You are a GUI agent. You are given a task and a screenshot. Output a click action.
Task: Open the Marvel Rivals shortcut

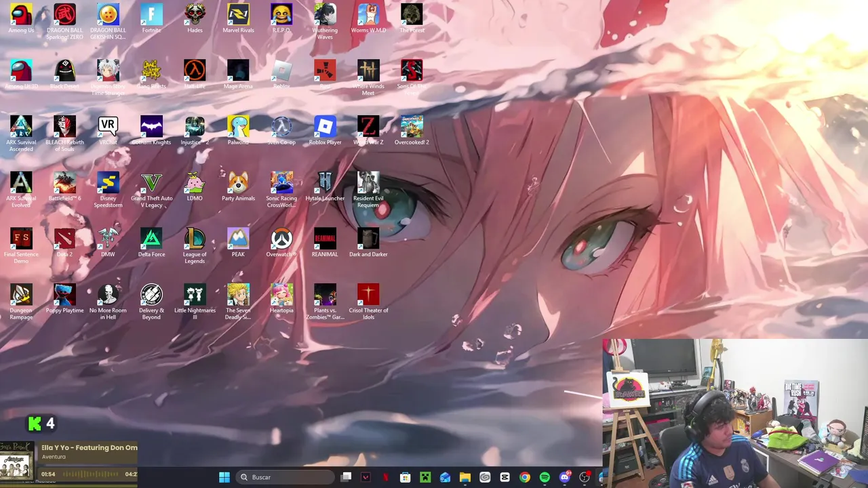tap(238, 19)
